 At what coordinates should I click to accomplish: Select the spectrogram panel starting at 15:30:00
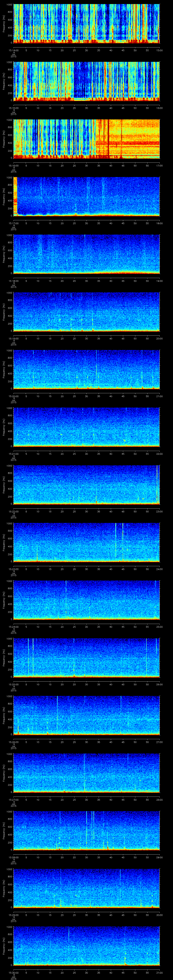(87, 946)
